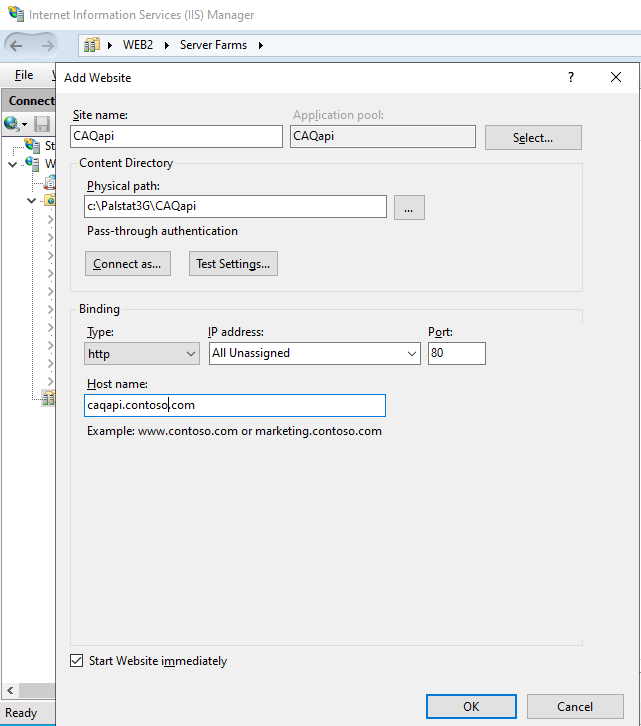Viewport: 641px width, 726px height.
Task: Click Server Farms in the address breadcrumb
Action: [213, 45]
